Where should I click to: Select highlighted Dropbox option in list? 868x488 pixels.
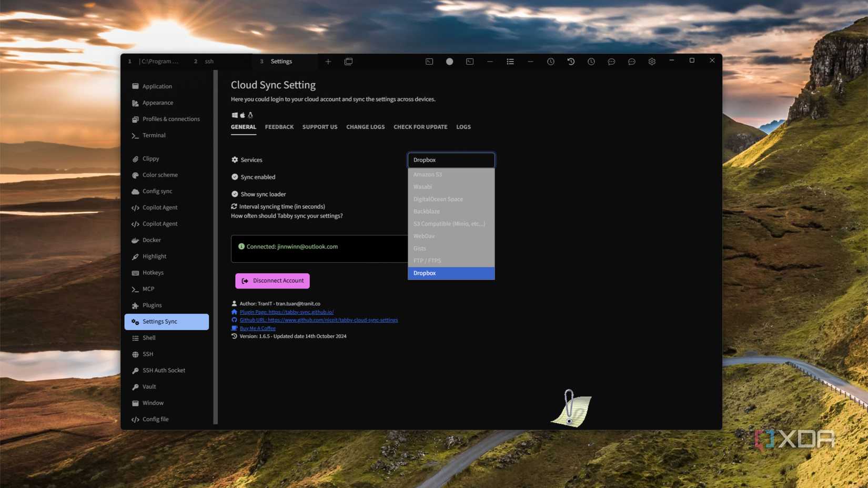click(451, 273)
